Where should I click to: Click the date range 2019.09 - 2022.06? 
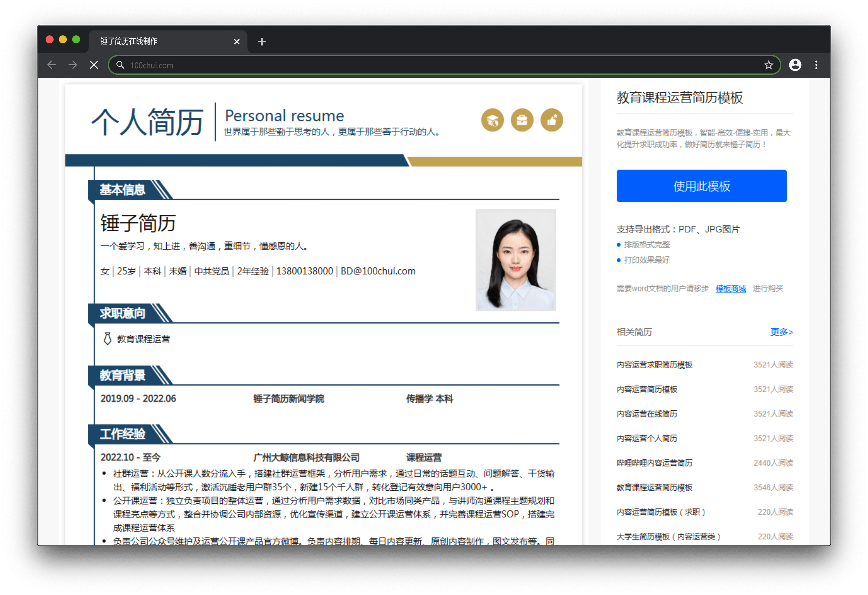(138, 398)
